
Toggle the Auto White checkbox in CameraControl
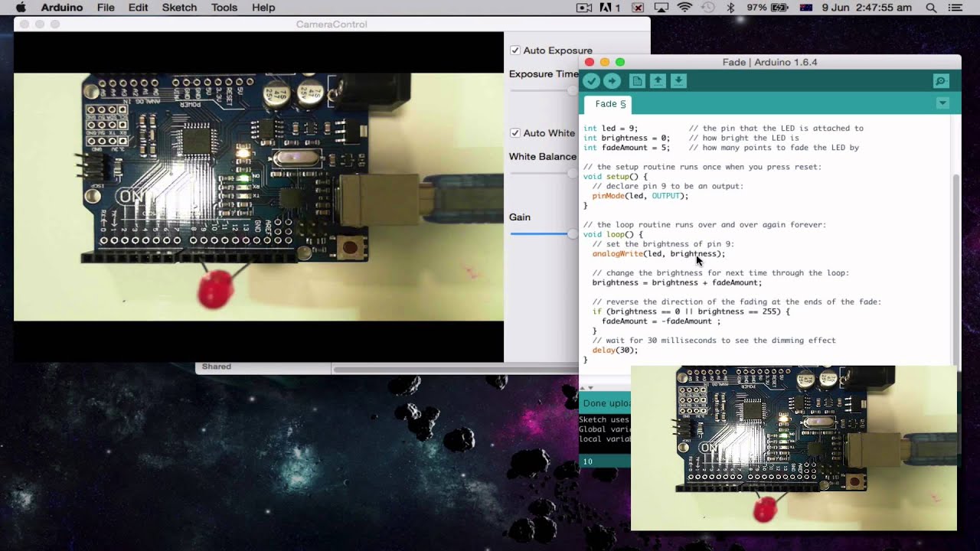515,133
